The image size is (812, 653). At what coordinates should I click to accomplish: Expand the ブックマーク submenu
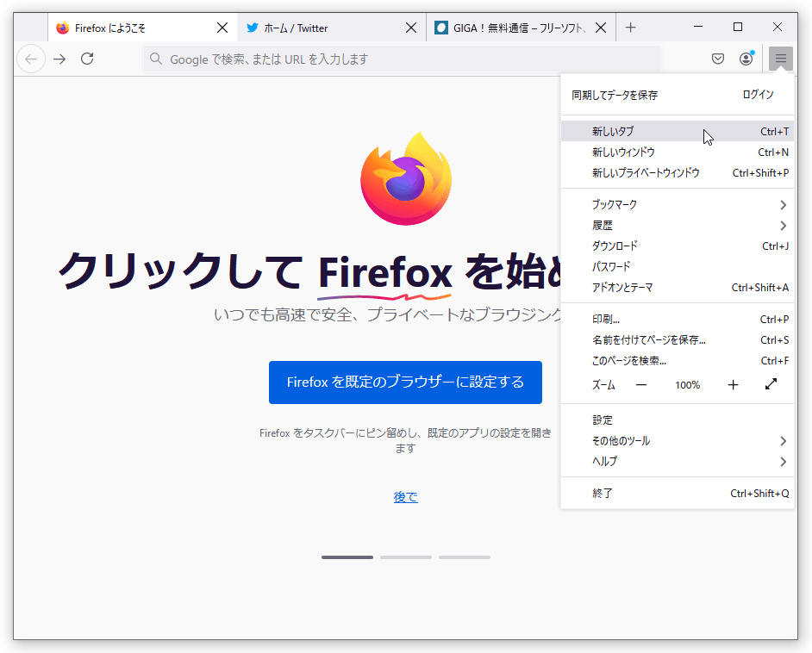point(678,204)
